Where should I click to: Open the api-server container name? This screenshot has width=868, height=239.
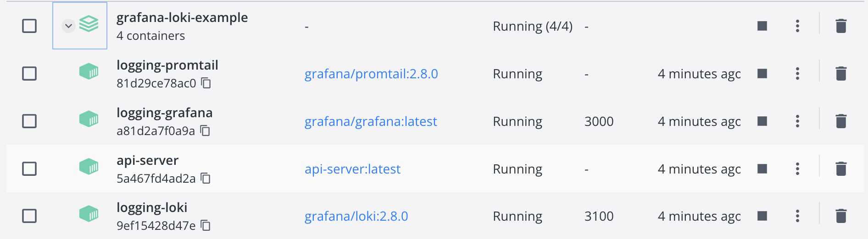(148, 161)
